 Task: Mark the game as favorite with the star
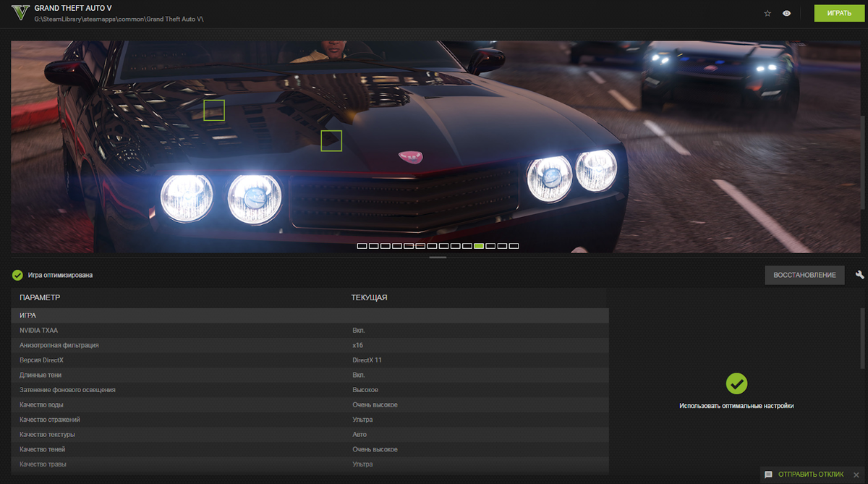point(767,13)
